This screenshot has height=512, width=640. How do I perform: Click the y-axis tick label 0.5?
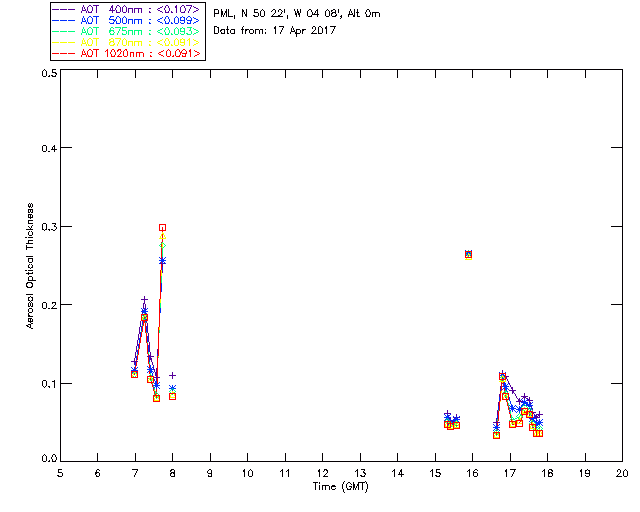[x=49, y=73]
